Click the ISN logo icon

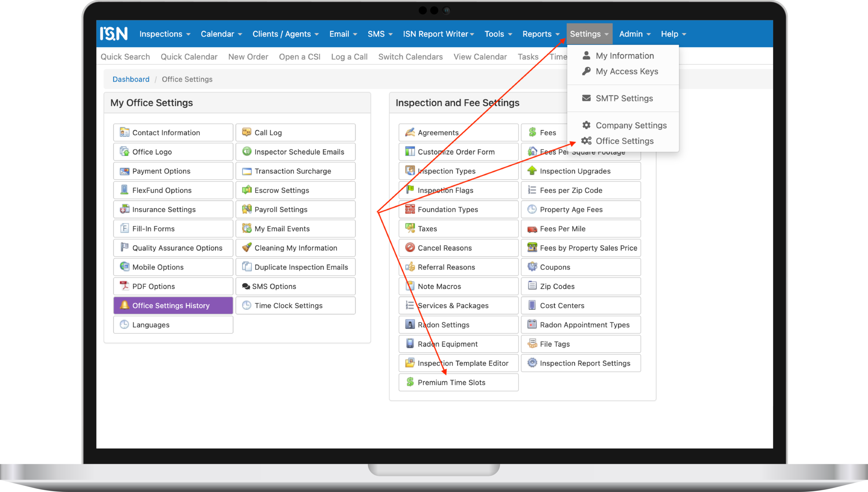click(114, 34)
